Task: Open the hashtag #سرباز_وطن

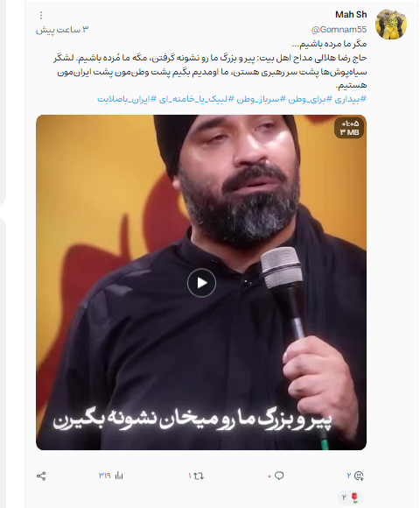Action: coord(261,99)
